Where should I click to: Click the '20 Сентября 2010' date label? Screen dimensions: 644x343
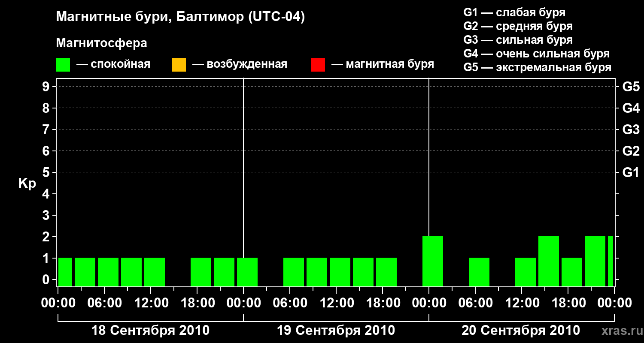(x=521, y=331)
